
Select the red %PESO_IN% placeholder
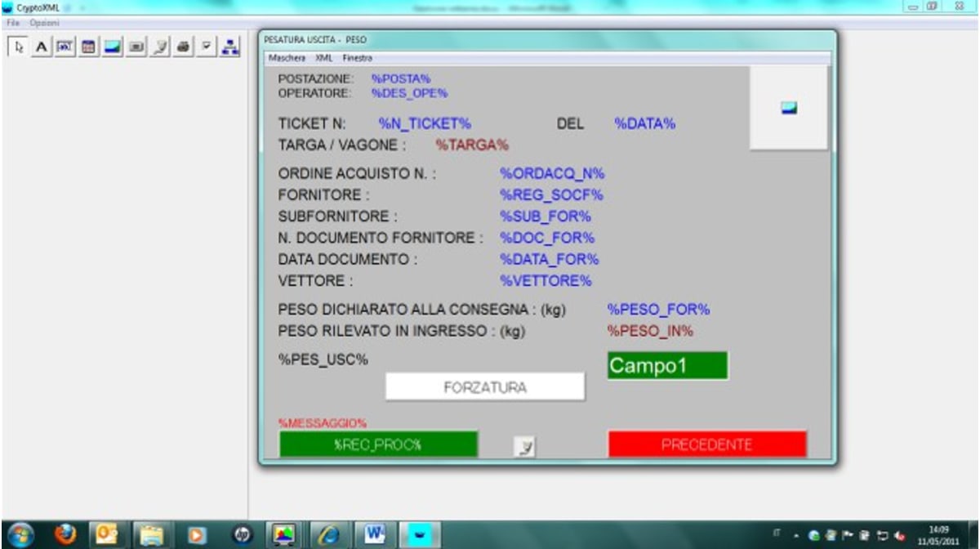(x=650, y=331)
